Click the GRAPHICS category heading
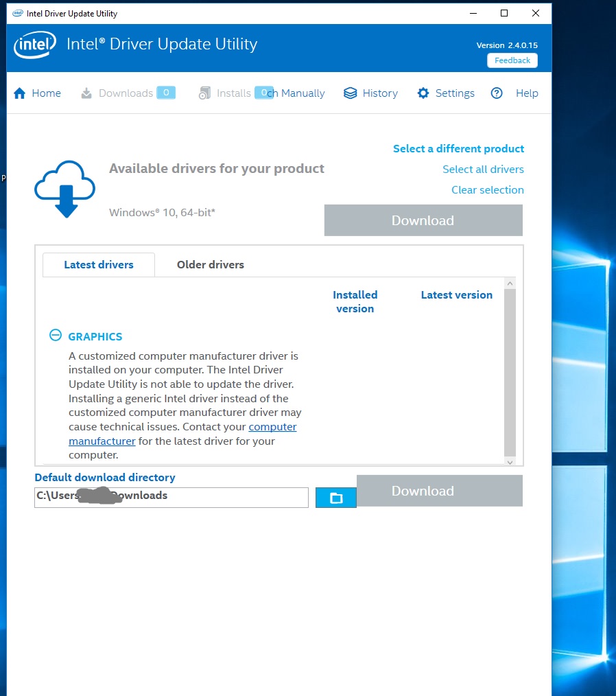The width and height of the screenshot is (616, 696). [95, 336]
